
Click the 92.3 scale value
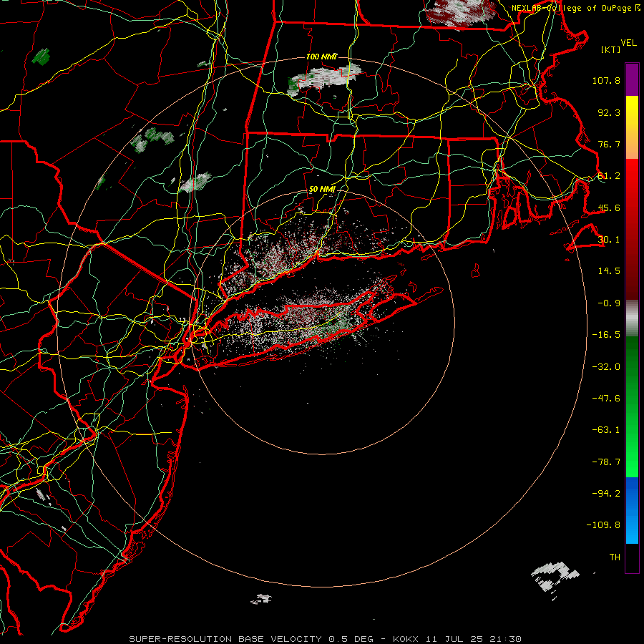pos(609,112)
